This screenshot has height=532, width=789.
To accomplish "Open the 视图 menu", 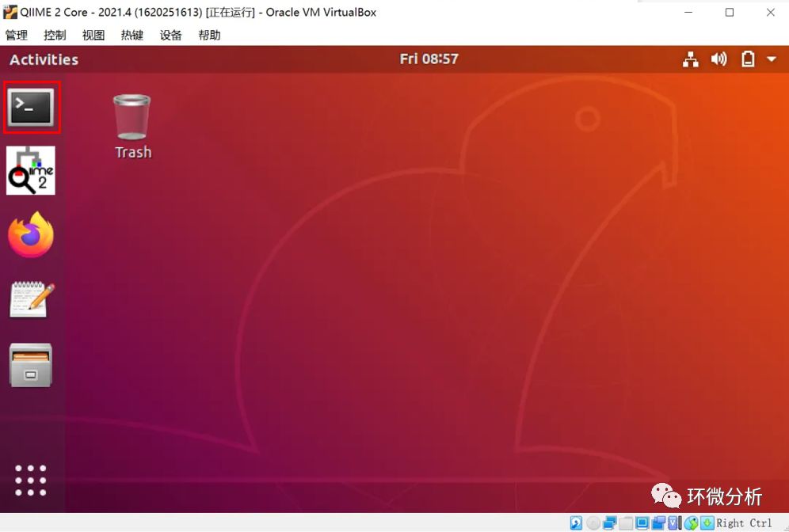I will pos(93,35).
